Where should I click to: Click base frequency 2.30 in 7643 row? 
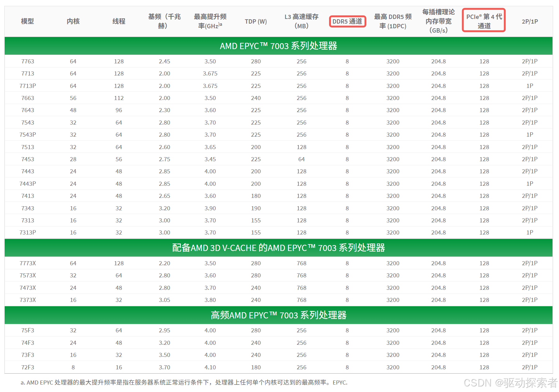click(164, 110)
